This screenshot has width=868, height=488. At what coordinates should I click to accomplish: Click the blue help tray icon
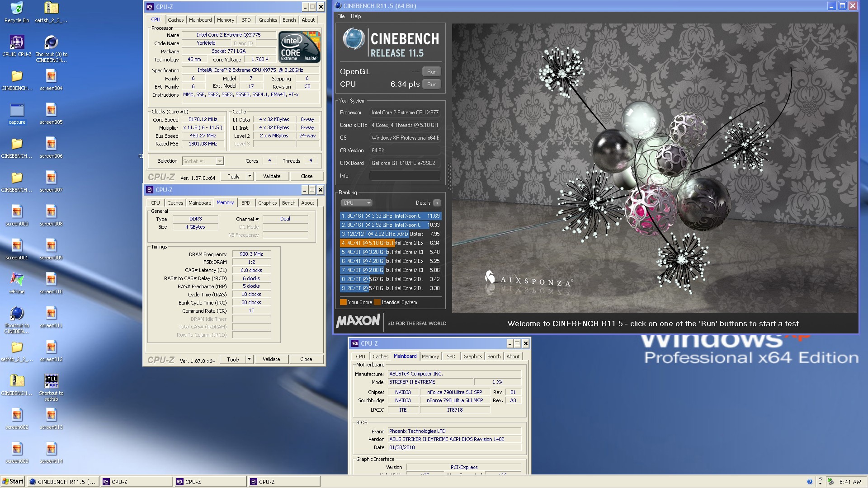[x=810, y=482]
